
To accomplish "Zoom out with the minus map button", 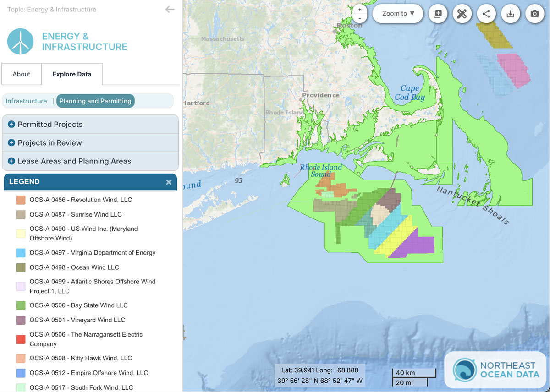I will [360, 18].
